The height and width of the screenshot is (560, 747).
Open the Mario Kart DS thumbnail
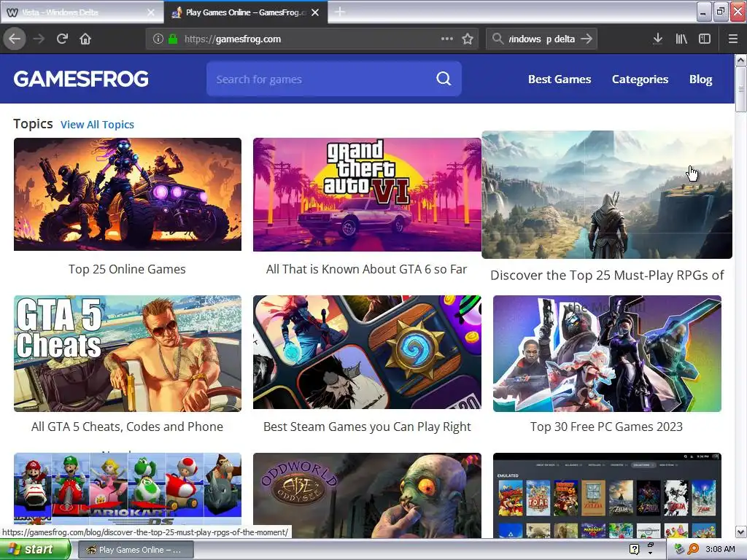[128, 489]
